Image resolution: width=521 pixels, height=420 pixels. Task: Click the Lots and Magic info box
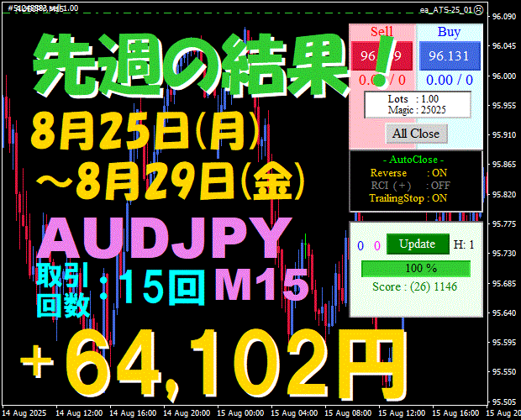(416, 104)
